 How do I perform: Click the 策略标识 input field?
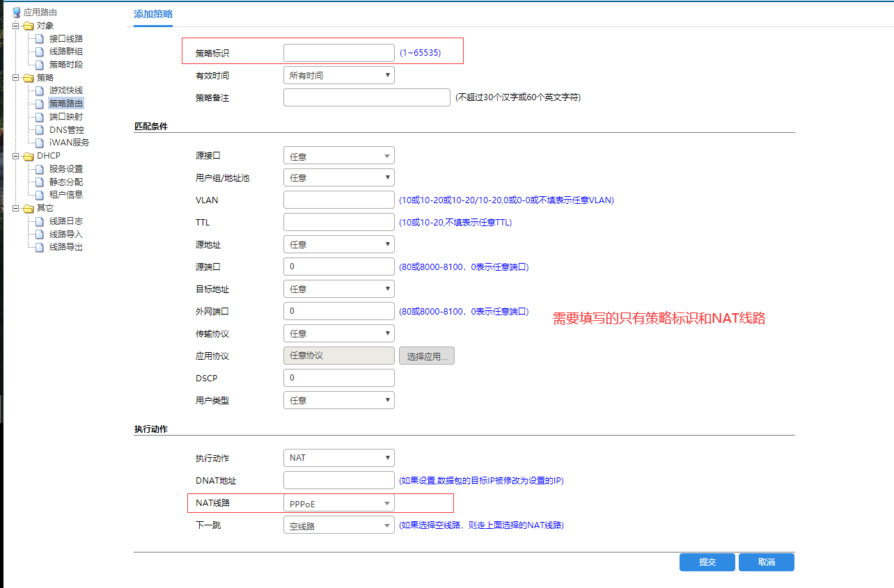(x=339, y=53)
